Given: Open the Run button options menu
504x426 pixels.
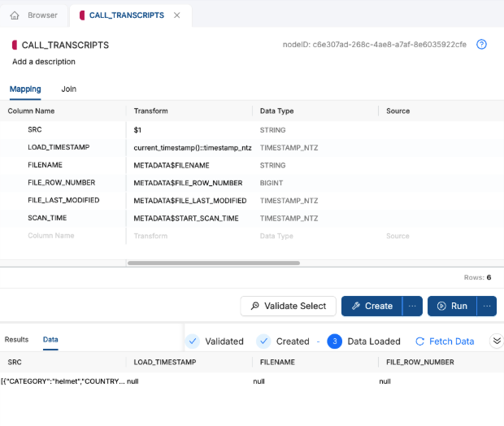Looking at the screenshot, I should [487, 306].
